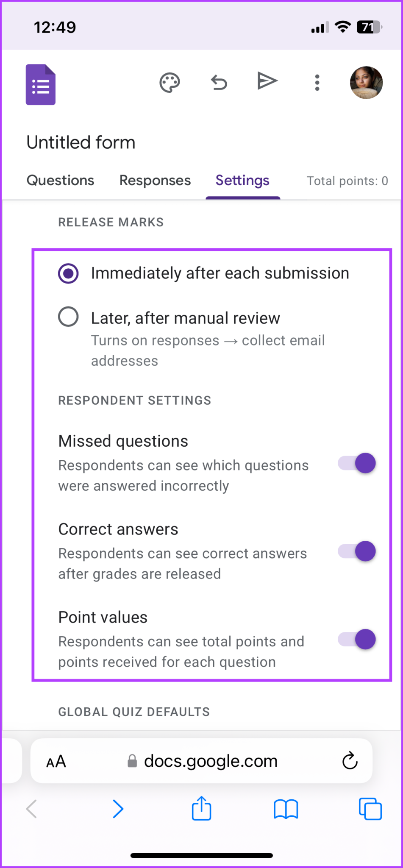Click the Send form icon

pyautogui.click(x=267, y=81)
